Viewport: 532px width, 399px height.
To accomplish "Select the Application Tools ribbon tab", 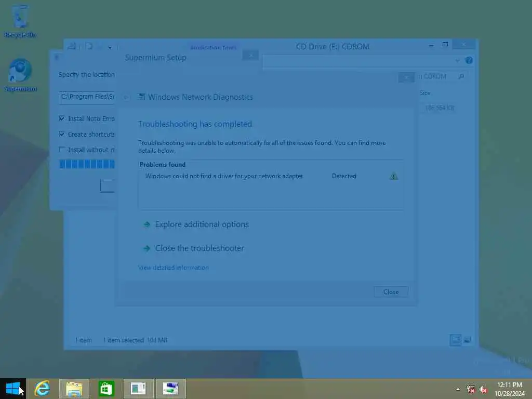I will tap(214, 47).
